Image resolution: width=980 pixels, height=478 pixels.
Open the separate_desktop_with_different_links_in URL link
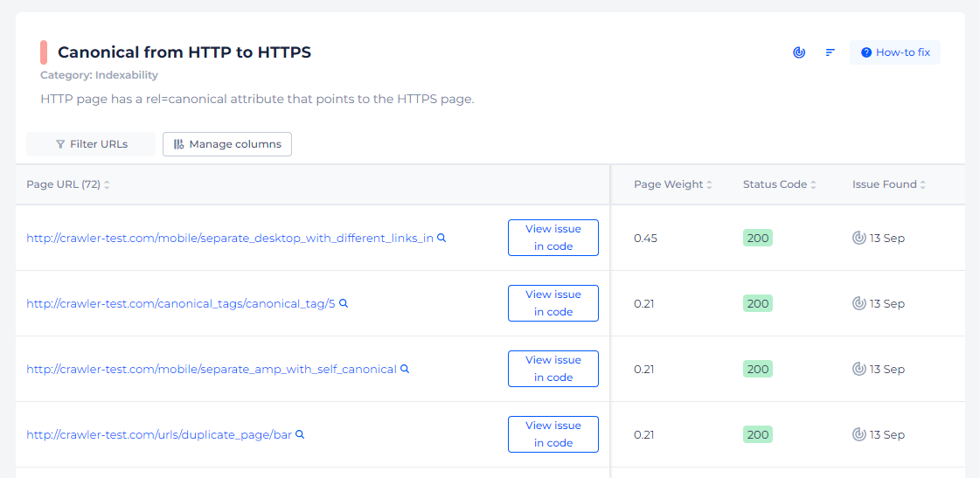tap(229, 238)
